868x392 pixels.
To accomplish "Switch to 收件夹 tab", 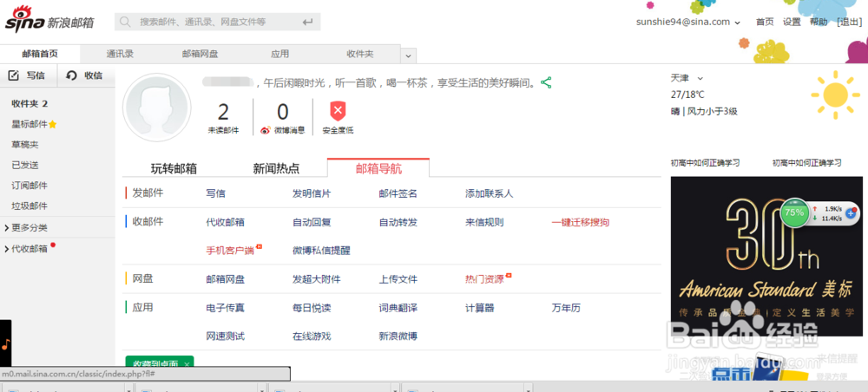I will tap(360, 54).
